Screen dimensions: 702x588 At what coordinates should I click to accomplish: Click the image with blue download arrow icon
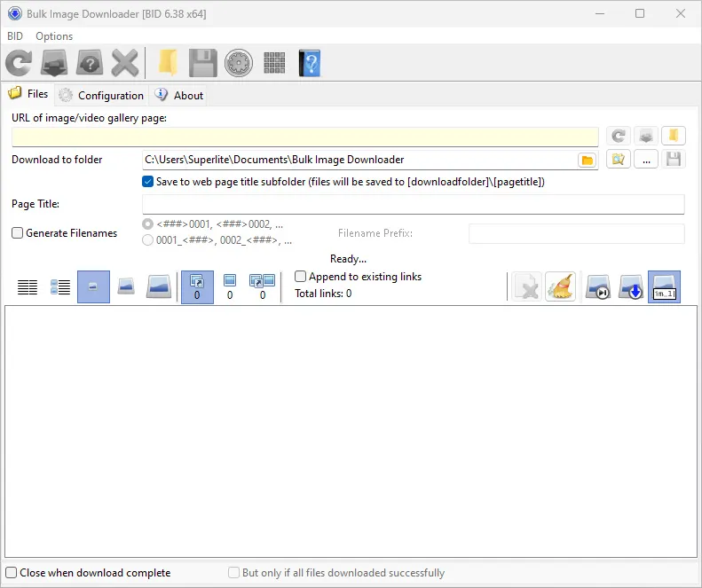[631, 286]
